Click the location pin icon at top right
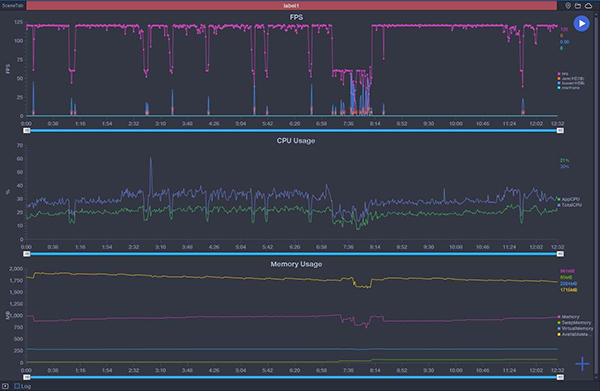Screen dimensions: 600x391 pyautogui.click(x=568, y=5)
